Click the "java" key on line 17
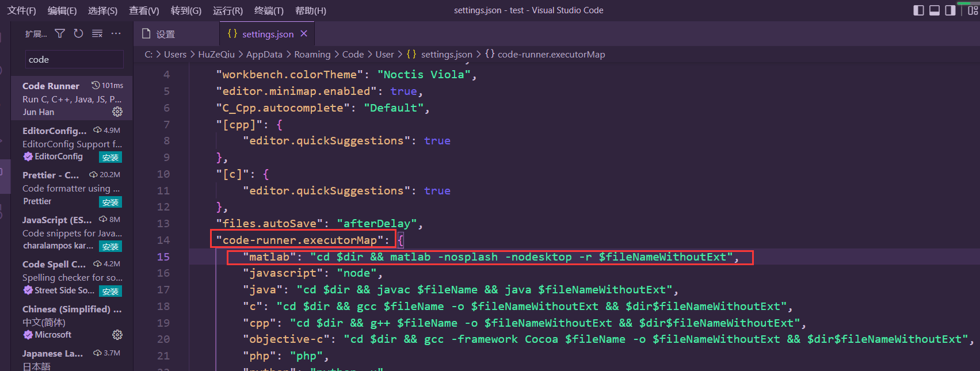This screenshot has width=980, height=371. pyautogui.click(x=263, y=289)
